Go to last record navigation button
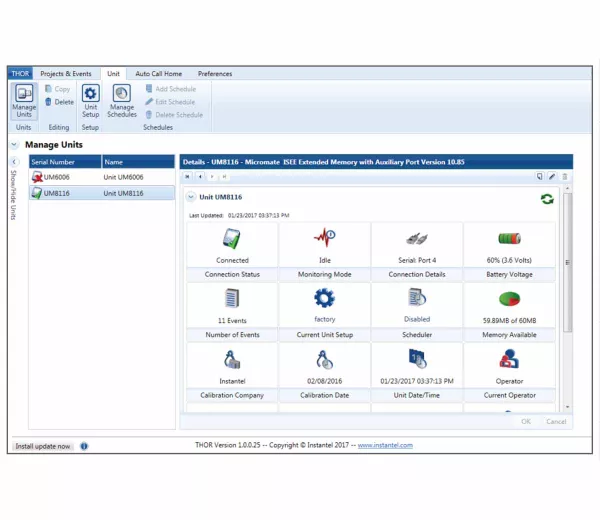 click(224, 176)
